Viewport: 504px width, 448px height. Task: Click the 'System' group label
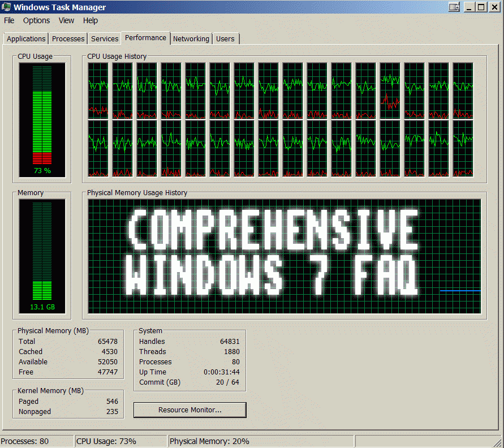tap(150, 331)
